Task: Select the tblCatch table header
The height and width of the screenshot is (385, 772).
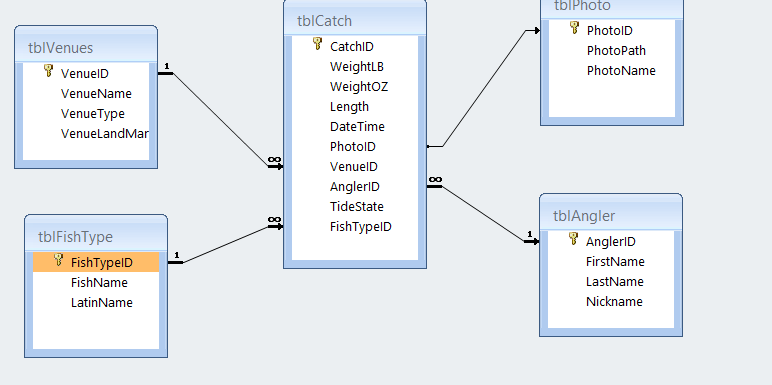Action: pos(355,21)
